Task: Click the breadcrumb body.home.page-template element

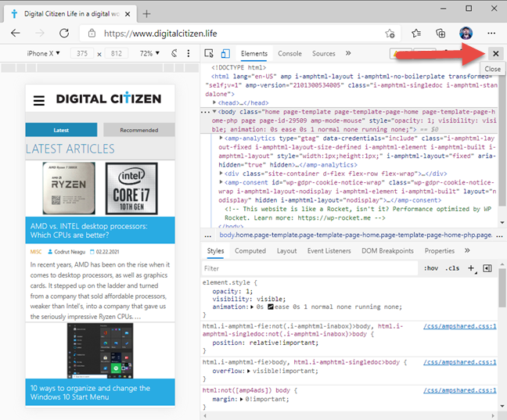Action: (x=356, y=235)
